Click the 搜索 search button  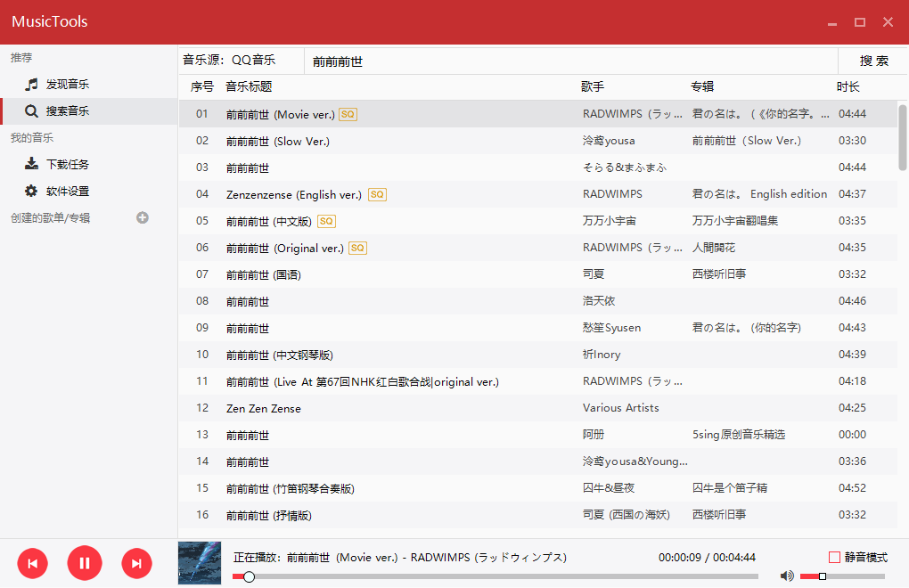[873, 61]
